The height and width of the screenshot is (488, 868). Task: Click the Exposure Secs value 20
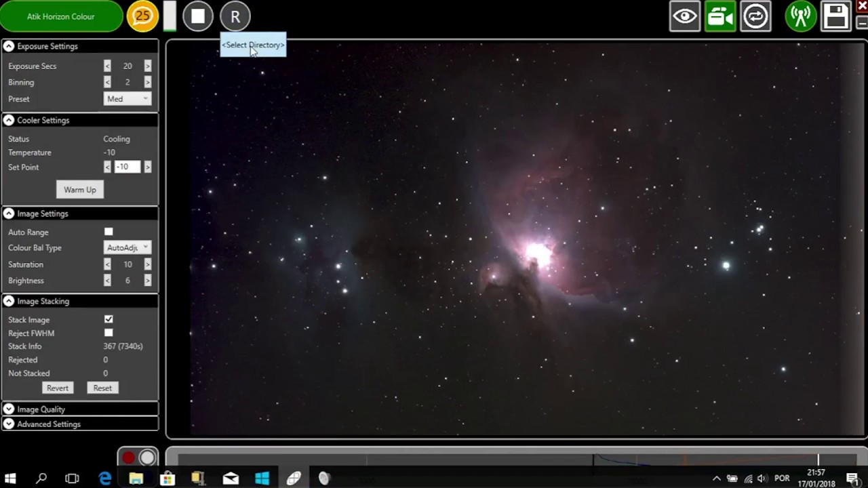[127, 66]
